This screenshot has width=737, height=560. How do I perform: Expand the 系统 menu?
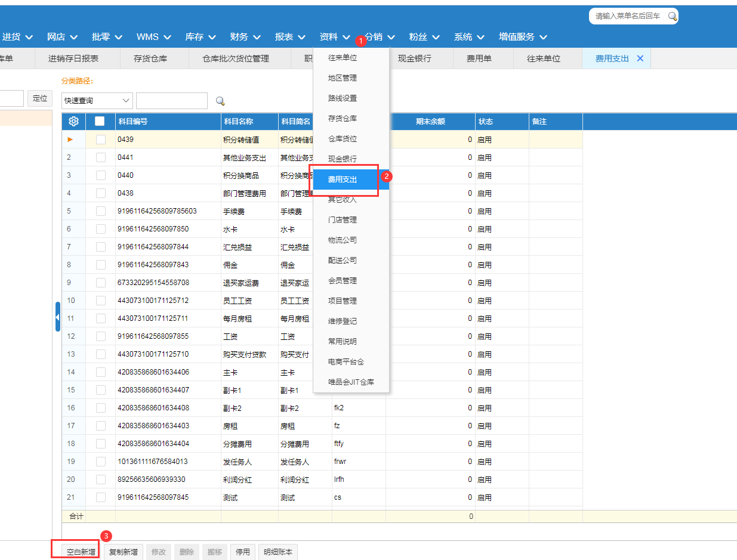(x=470, y=37)
